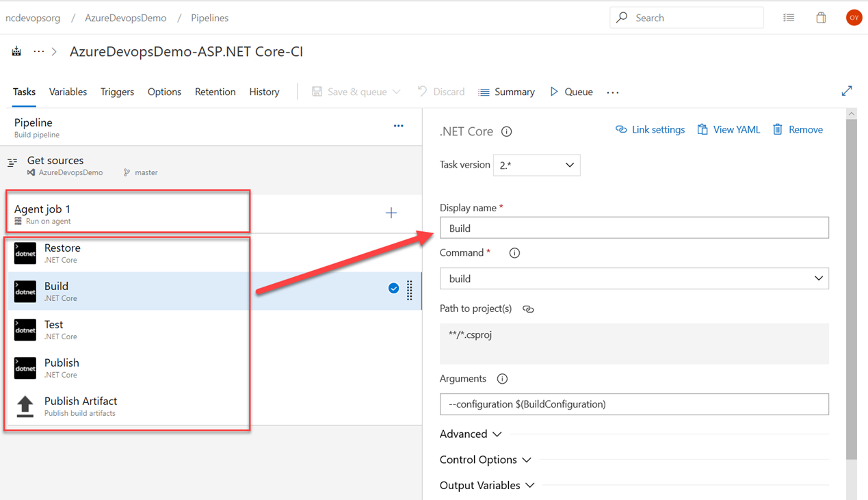This screenshot has height=500, width=868.
Task: Expand the Control Options section
Action: coord(485,460)
